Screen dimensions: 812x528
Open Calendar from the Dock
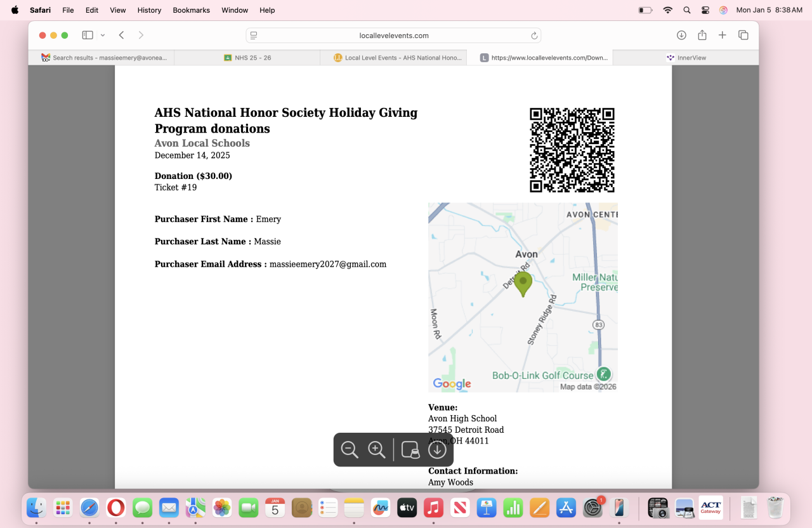(275, 508)
